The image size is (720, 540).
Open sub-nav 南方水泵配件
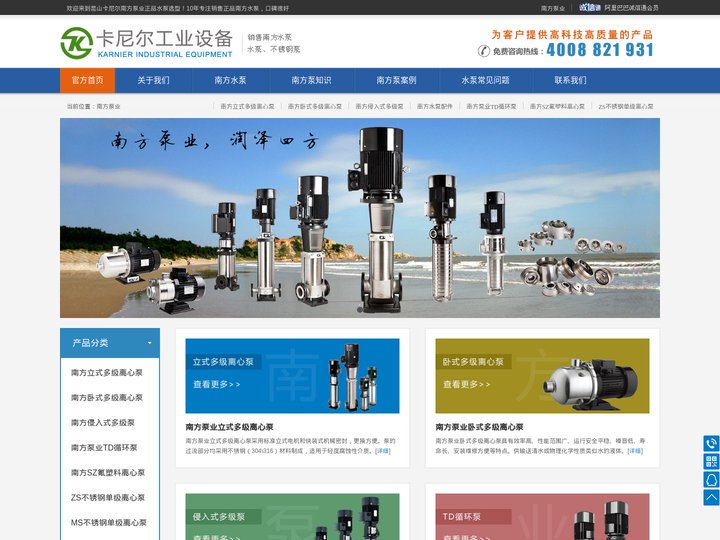[x=434, y=107]
